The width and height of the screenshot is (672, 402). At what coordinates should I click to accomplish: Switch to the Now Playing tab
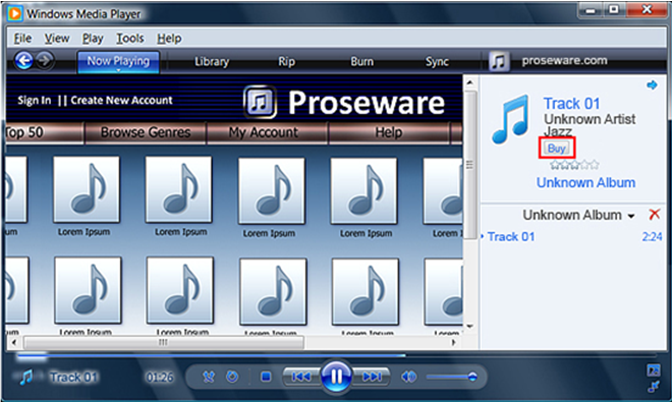point(118,61)
